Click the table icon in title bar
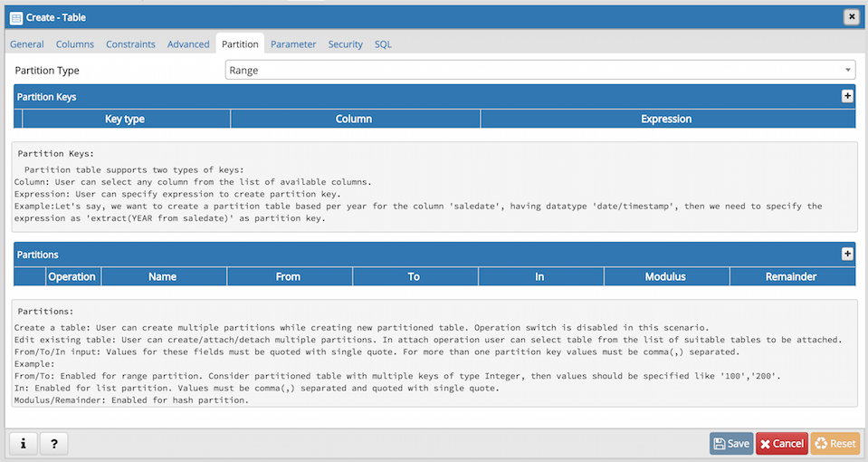 tap(16, 18)
